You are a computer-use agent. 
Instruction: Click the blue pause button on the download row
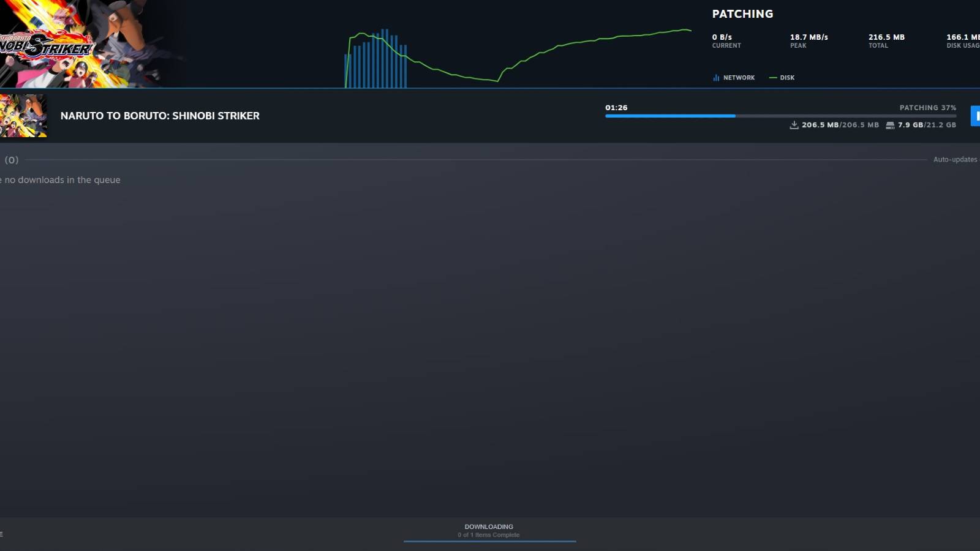pyautogui.click(x=978, y=115)
